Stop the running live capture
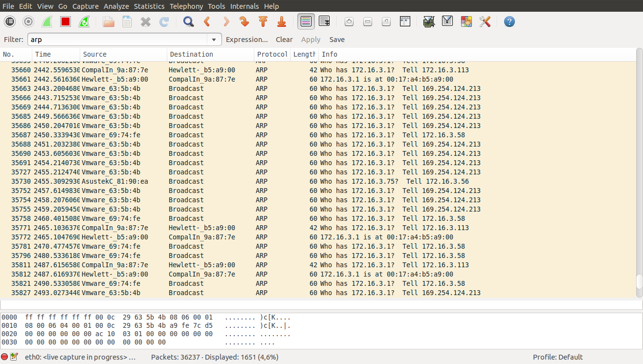This screenshot has height=364, width=643. [66, 21]
